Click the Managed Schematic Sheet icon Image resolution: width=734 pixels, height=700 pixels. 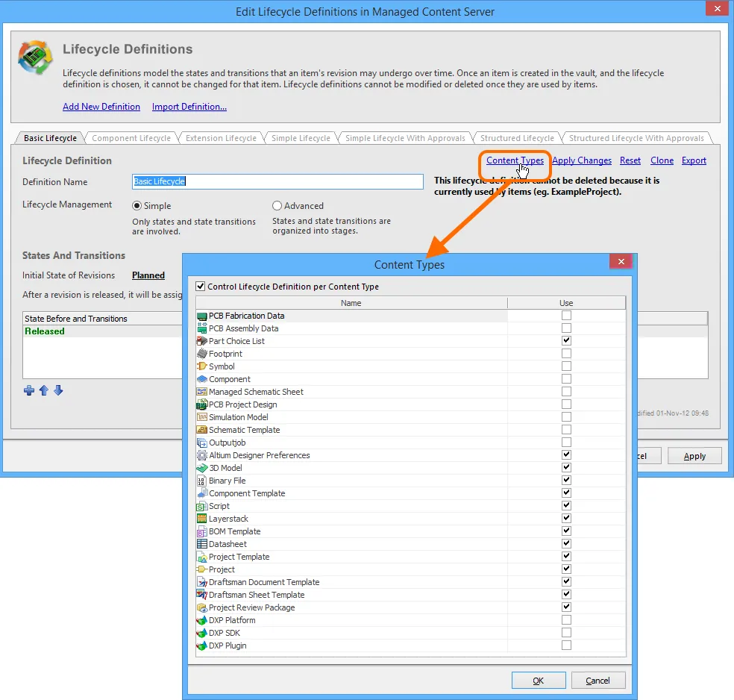pyautogui.click(x=201, y=392)
